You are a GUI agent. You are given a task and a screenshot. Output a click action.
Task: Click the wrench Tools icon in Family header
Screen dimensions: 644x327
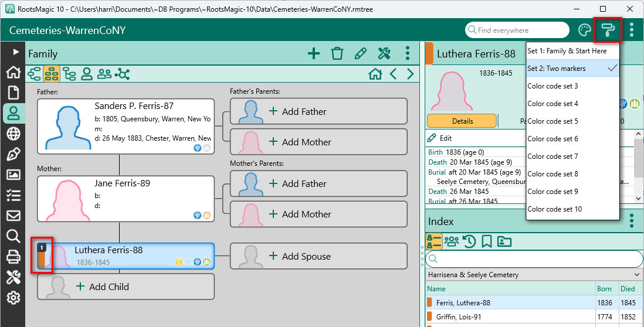(384, 53)
